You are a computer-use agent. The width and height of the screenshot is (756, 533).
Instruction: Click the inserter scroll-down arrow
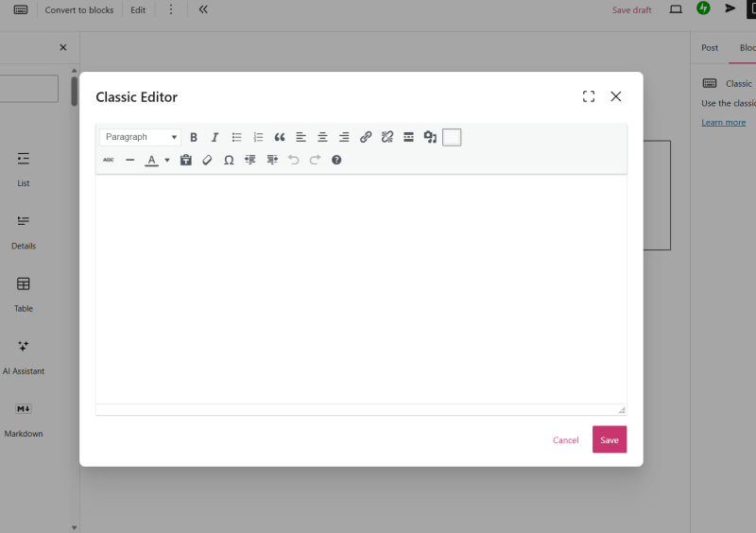pos(75,527)
